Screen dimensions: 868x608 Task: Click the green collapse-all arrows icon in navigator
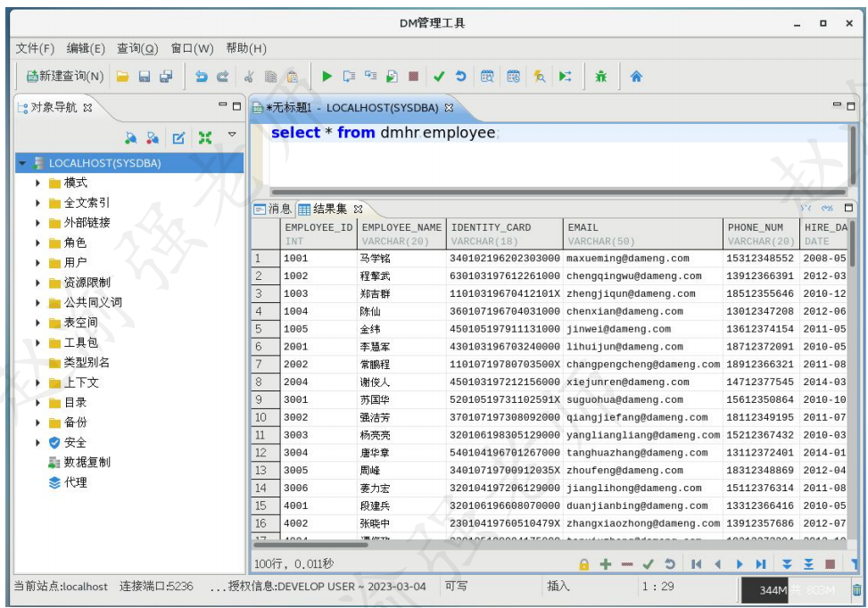(205, 138)
